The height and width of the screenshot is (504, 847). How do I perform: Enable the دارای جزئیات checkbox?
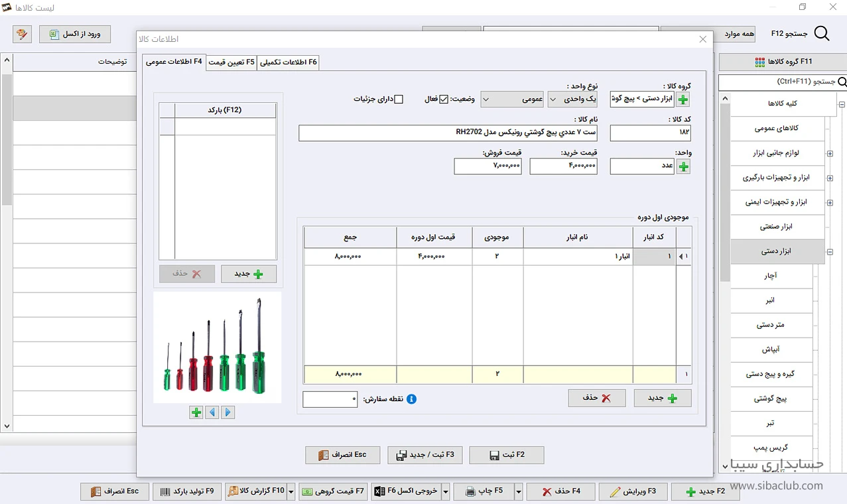click(x=399, y=98)
